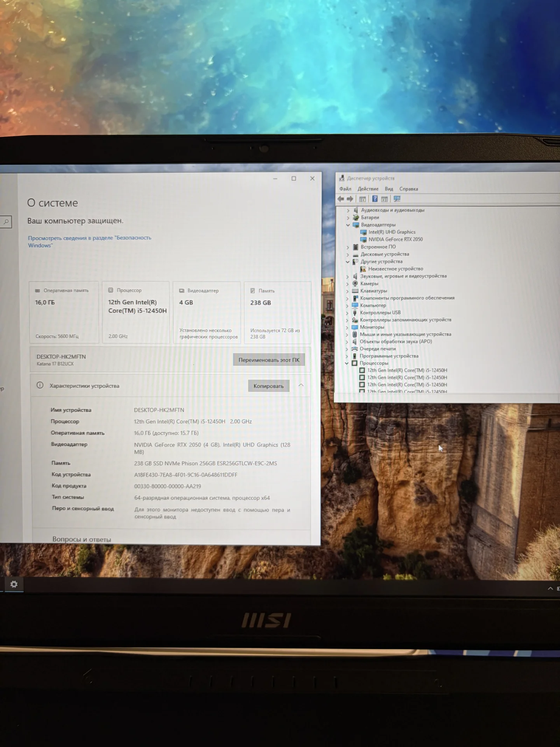560x747 pixels.
Task: Open the Вид menu
Action: pos(389,189)
